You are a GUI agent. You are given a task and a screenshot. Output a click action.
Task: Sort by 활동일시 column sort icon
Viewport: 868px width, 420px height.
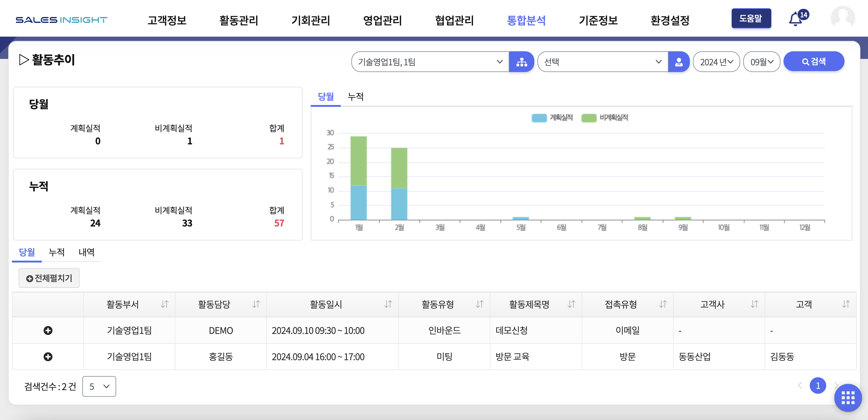388,304
